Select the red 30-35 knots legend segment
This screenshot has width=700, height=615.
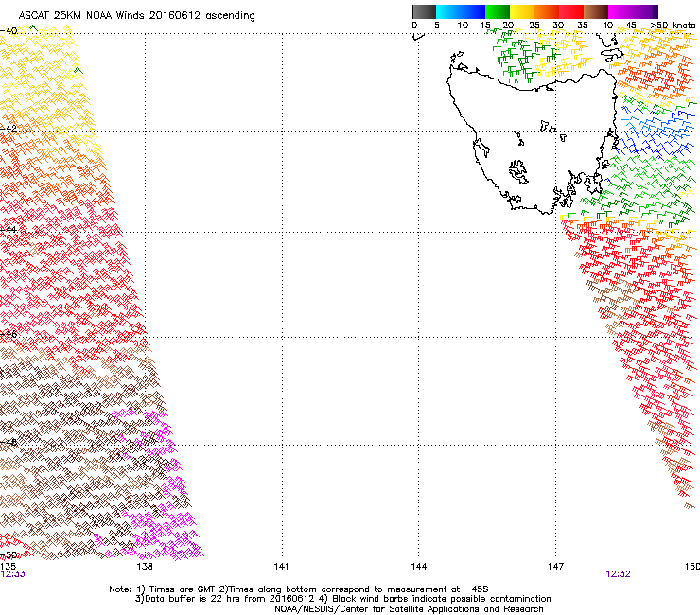pos(571,11)
